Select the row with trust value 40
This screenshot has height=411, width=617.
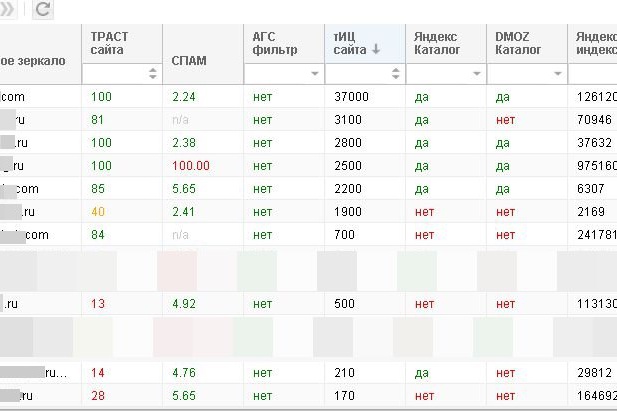[x=308, y=212]
